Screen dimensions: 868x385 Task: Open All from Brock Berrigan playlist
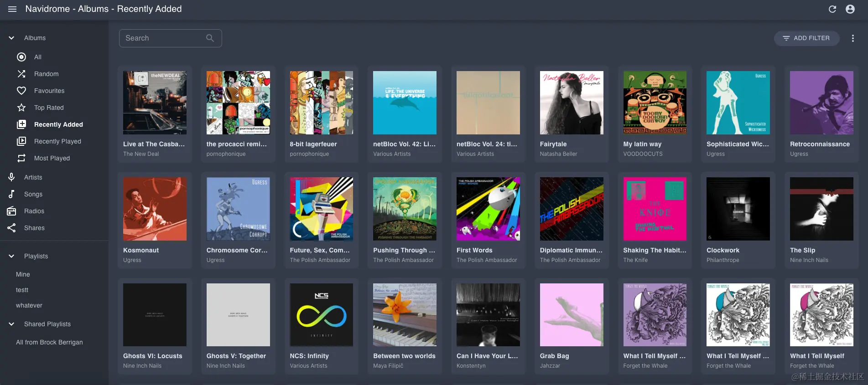point(49,342)
